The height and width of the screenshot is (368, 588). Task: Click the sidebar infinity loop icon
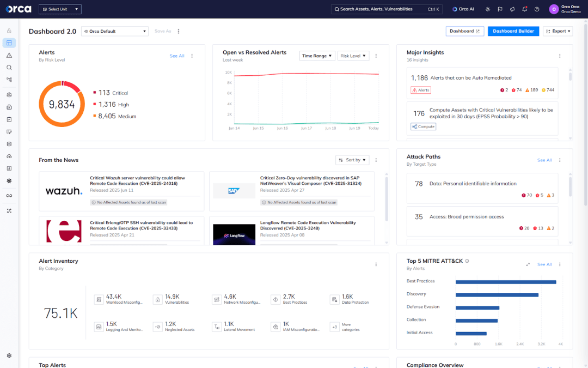pos(9,196)
